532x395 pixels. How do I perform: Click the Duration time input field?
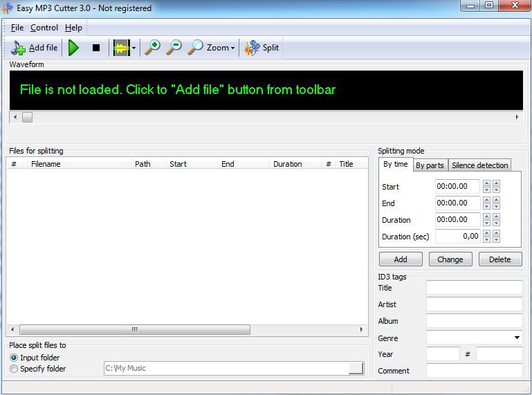[457, 219]
